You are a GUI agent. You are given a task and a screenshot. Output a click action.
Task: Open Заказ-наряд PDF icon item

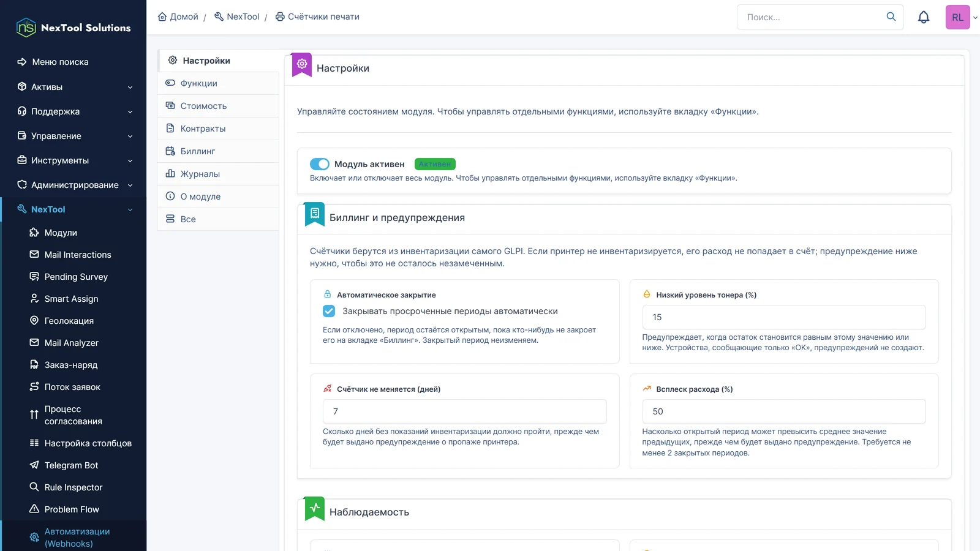point(34,365)
